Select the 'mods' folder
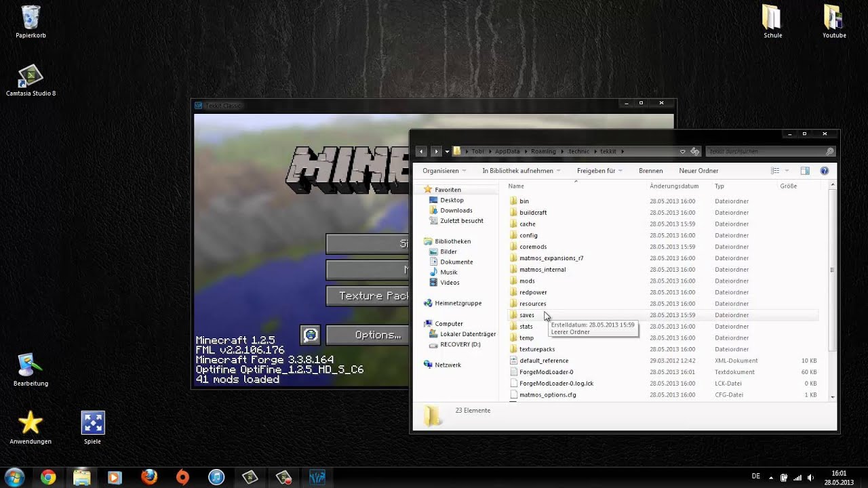This screenshot has width=868, height=488. pos(527,281)
